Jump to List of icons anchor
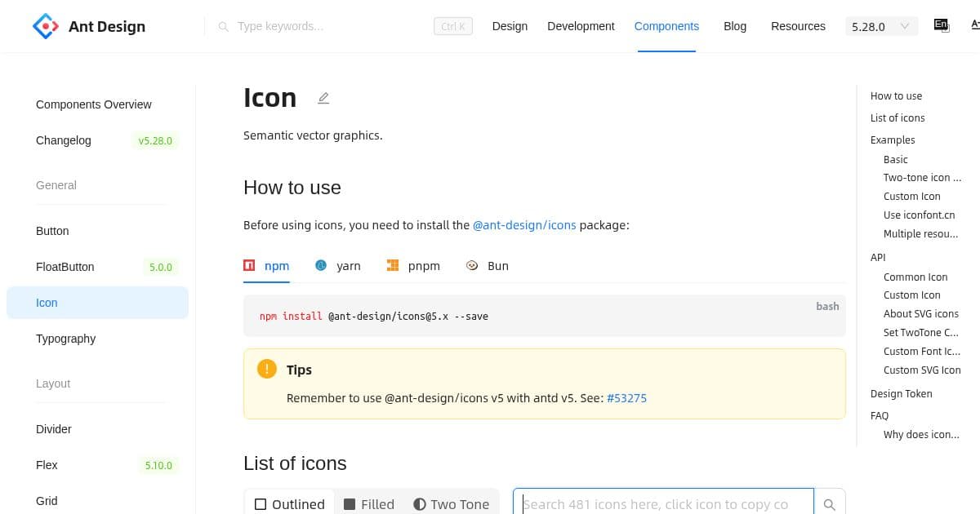This screenshot has height=514, width=980. 898,117
